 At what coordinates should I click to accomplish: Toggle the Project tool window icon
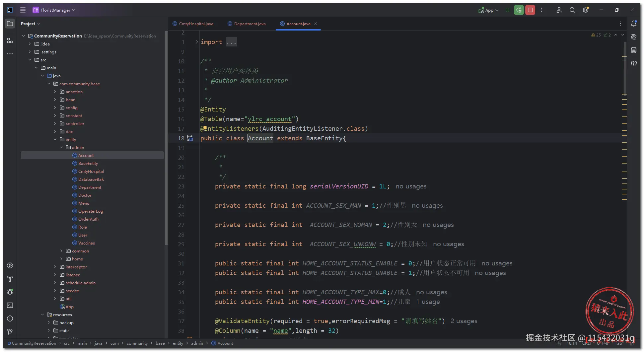click(x=10, y=24)
